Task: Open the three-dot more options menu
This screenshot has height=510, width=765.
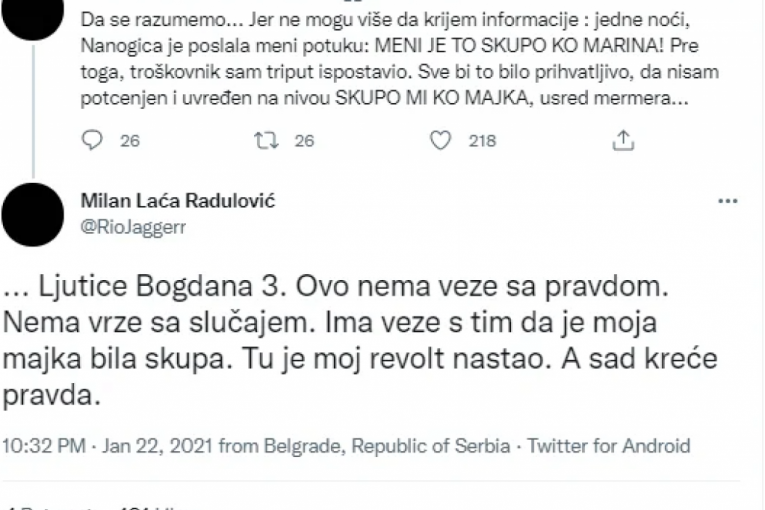Action: (727, 201)
